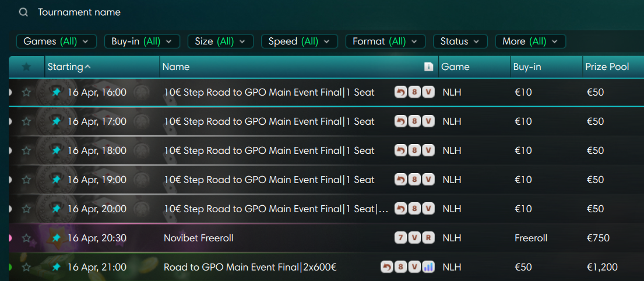This screenshot has height=281, width=644.
Task: Click the R badge on Novibet Freeroll
Action: pos(428,238)
